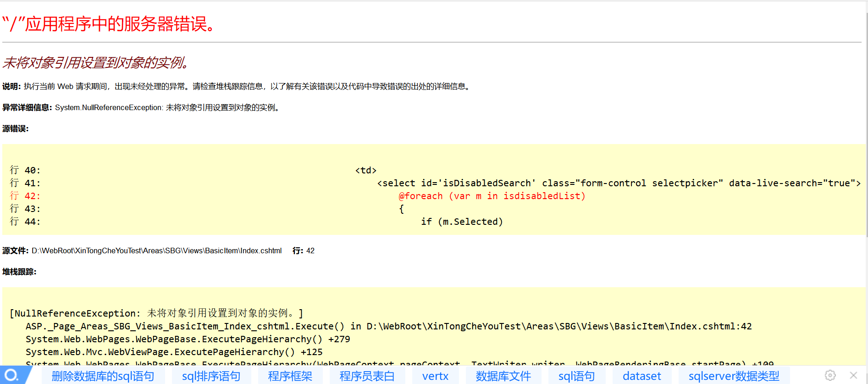Open the '程序框架' suggestion
868x384 pixels.
click(x=290, y=376)
